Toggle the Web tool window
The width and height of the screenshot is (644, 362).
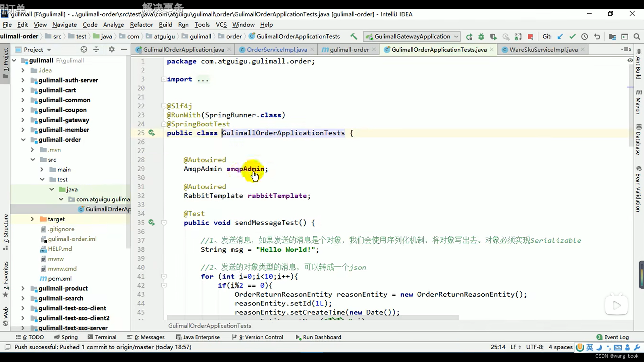6,316
